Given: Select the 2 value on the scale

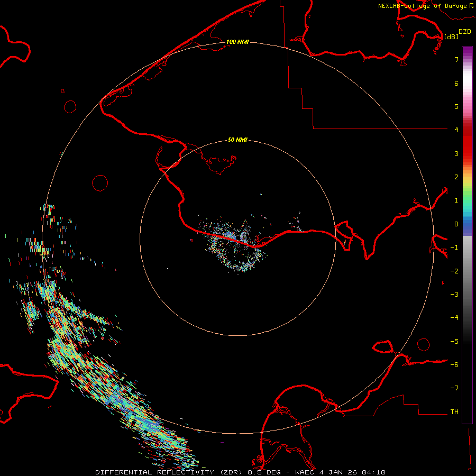Looking at the screenshot, I should [x=456, y=177].
